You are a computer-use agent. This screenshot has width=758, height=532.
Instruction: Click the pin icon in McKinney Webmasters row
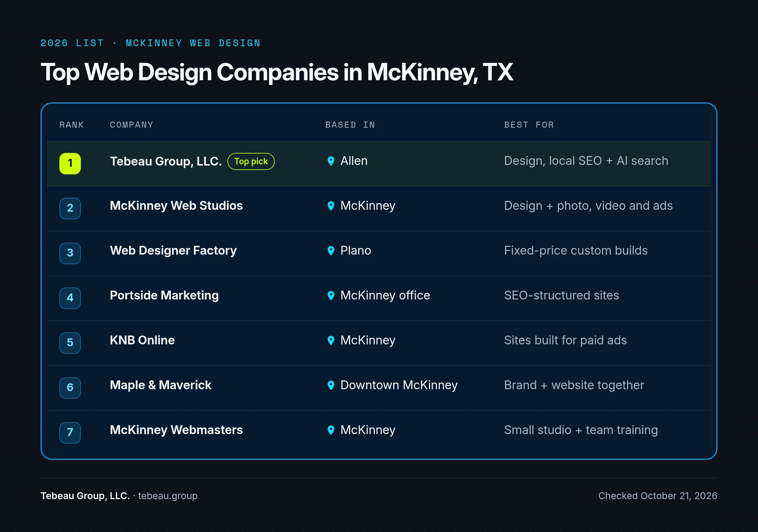pyautogui.click(x=331, y=430)
